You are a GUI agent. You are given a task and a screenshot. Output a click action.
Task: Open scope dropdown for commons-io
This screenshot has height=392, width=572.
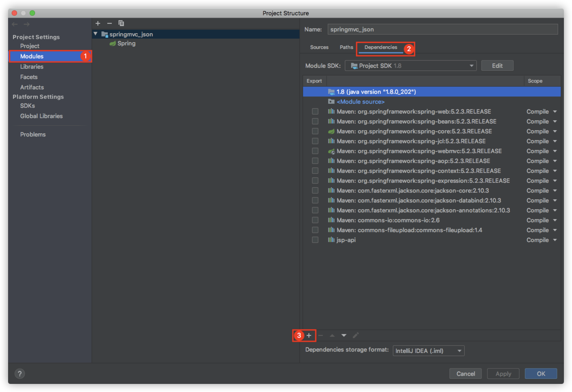click(x=541, y=220)
